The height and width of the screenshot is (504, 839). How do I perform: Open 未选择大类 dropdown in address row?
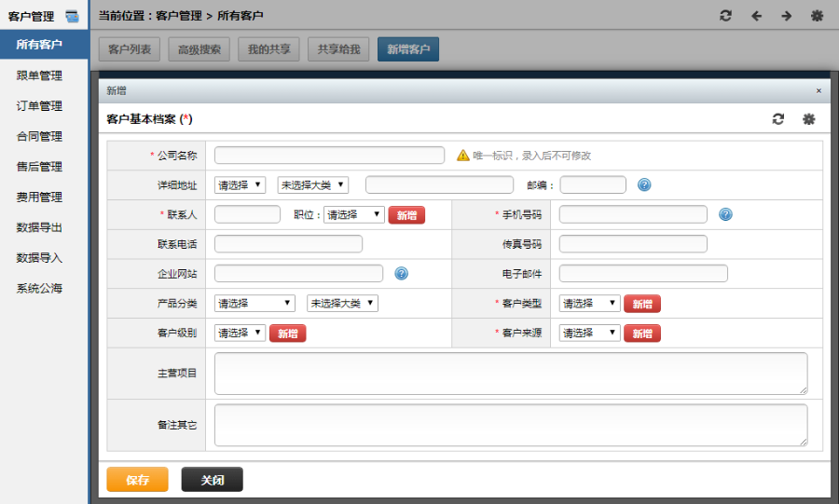click(x=313, y=185)
